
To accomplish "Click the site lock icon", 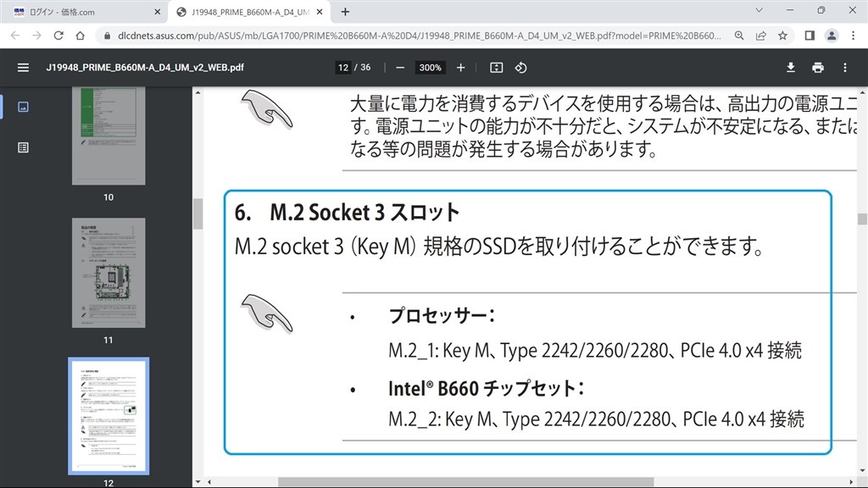I will pos(108,36).
